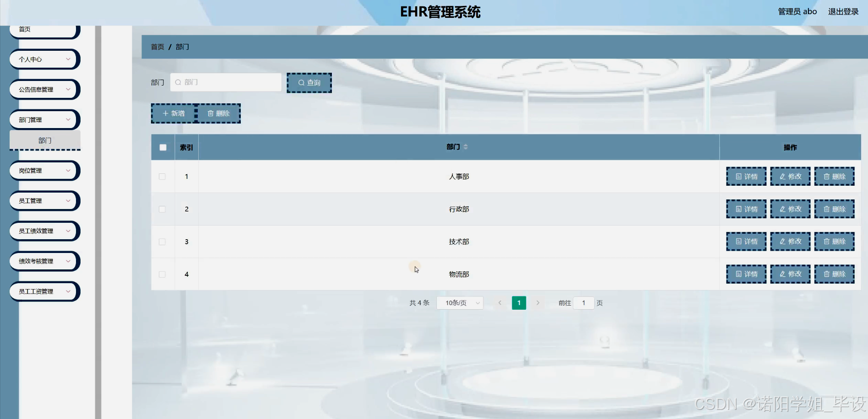
Task: Click 详情 document icon for 物流部
Action: pyautogui.click(x=738, y=274)
